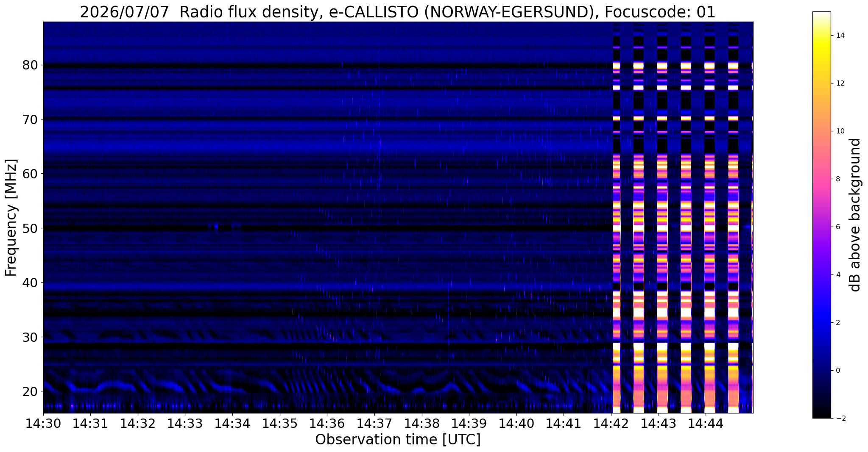
Task: Click the 14:33 time tick label
Action: tap(185, 423)
